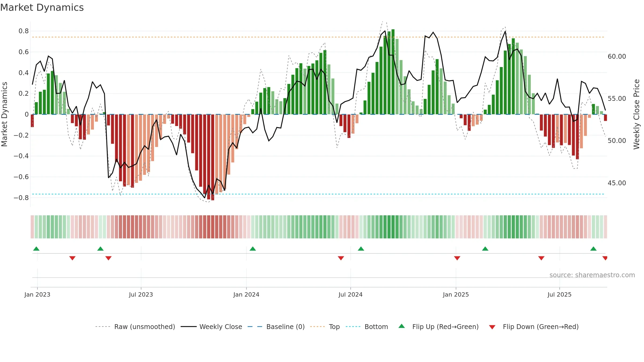Viewport: 644px width, 362px height.
Task: Select the Flip Down marker in June 2025
Action: (541, 258)
